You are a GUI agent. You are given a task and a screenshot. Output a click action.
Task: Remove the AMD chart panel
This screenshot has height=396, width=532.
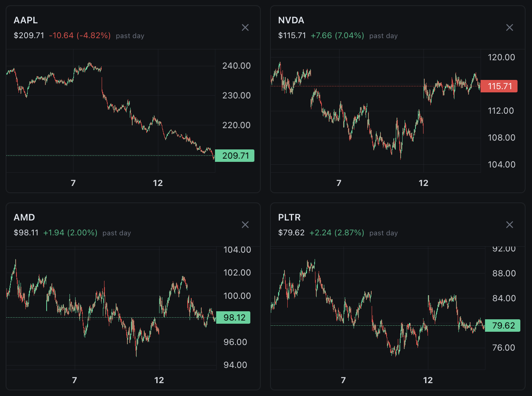click(x=245, y=225)
